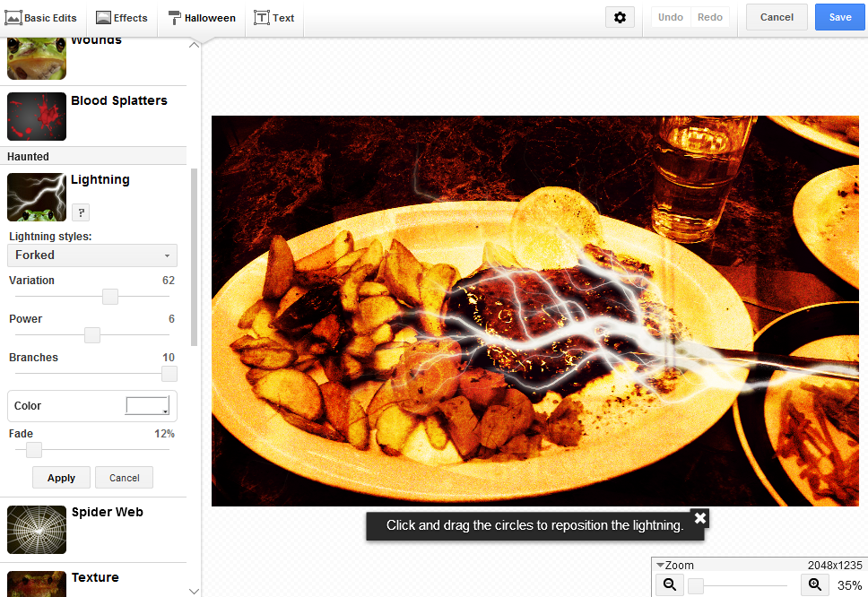
Task: Click the Branches slider handle
Action: tap(169, 374)
